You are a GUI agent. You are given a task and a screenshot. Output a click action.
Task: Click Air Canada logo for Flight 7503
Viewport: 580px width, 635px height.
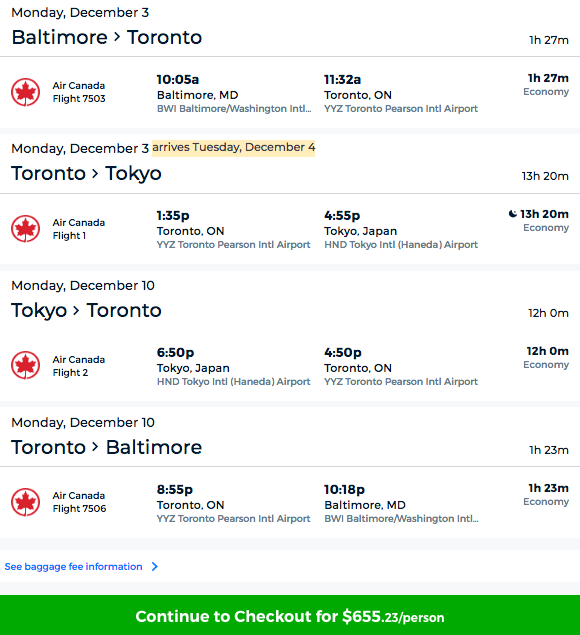click(x=26, y=92)
